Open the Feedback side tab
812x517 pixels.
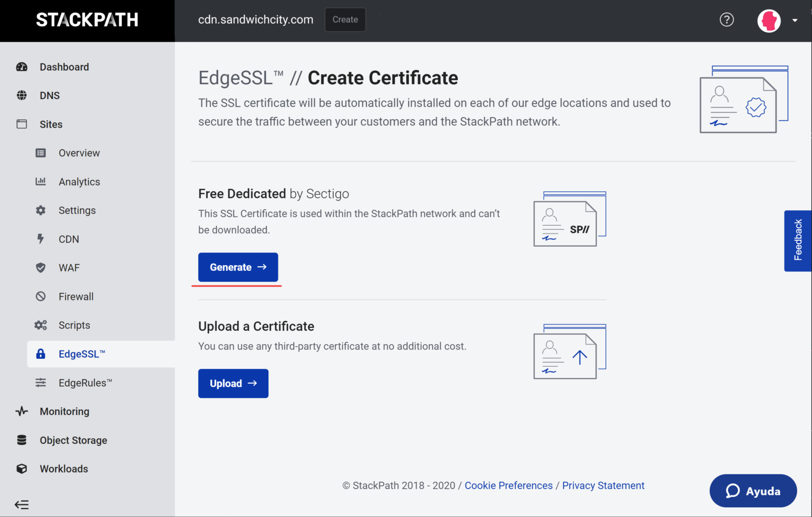798,241
